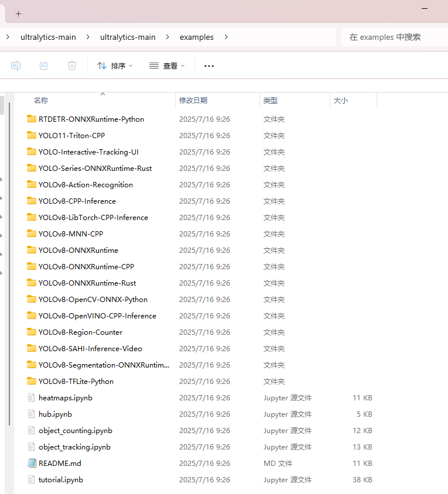
Task: Click the Rename toolbar icon
Action: [x=16, y=66]
